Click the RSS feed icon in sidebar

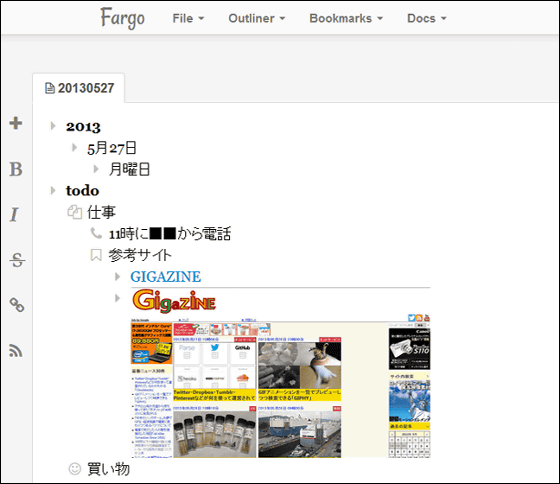coord(16,351)
